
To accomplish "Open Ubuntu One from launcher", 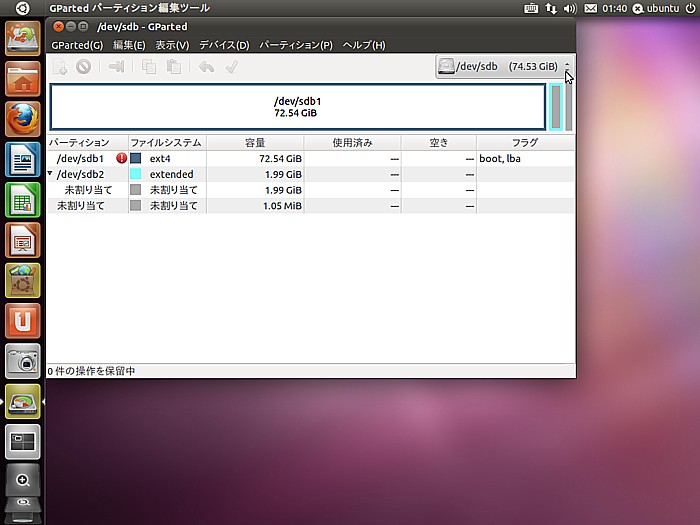I will point(23,321).
